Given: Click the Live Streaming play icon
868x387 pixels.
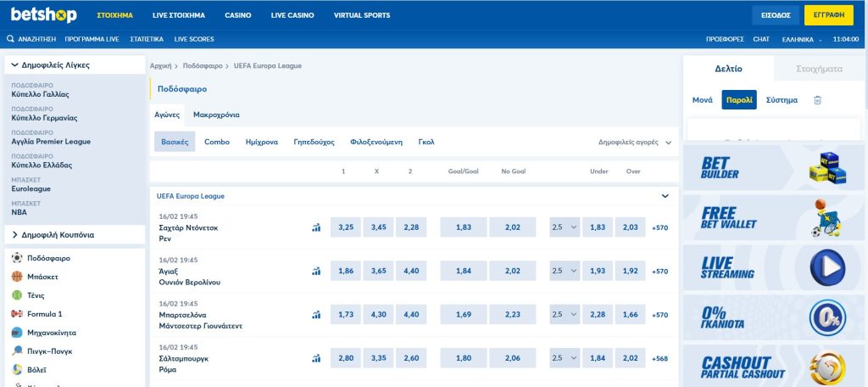Looking at the screenshot, I should tap(827, 267).
